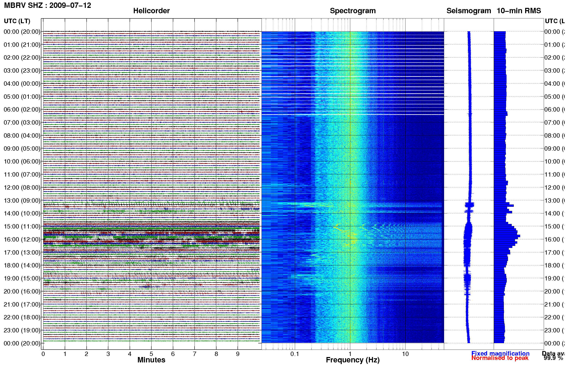Click the 'Minutes' axis title under Helicorder
The image size is (588, 368).
coord(151,360)
